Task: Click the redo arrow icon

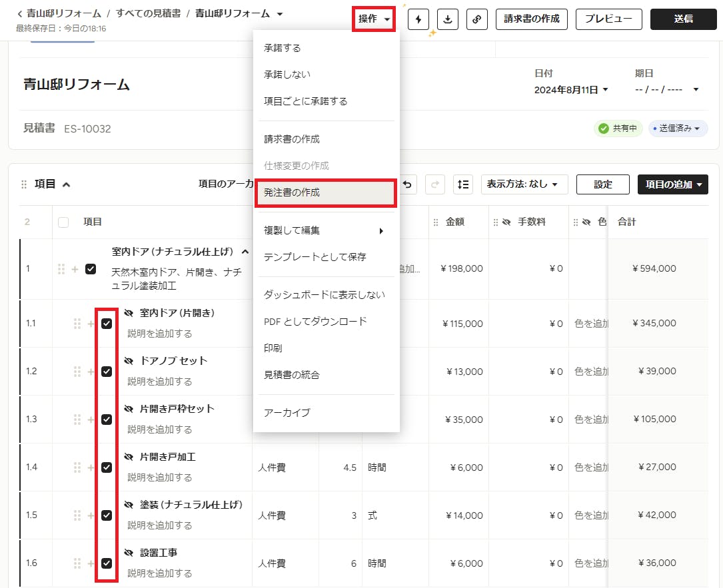Action: tap(435, 184)
